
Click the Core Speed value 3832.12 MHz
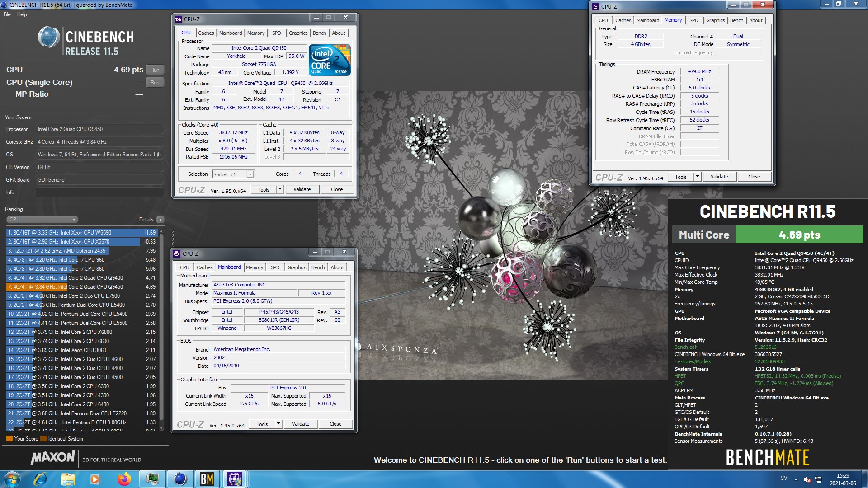tap(233, 133)
